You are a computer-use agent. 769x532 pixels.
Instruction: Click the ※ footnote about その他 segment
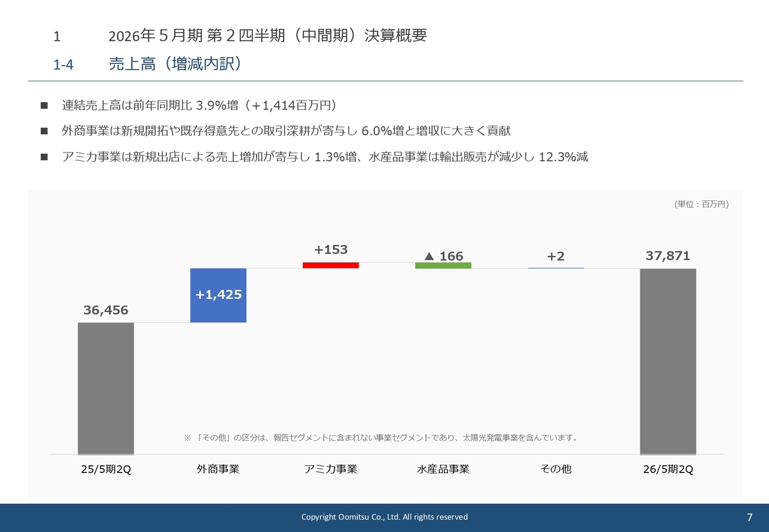pos(380,438)
